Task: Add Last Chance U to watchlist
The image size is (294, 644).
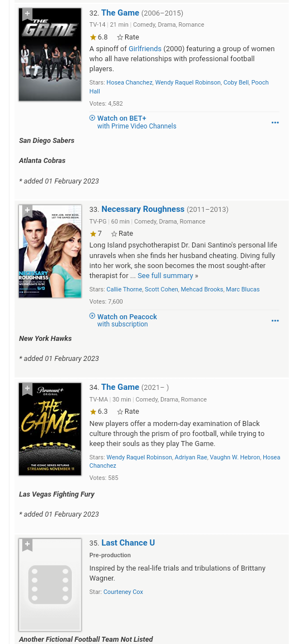Action: click(x=27, y=544)
